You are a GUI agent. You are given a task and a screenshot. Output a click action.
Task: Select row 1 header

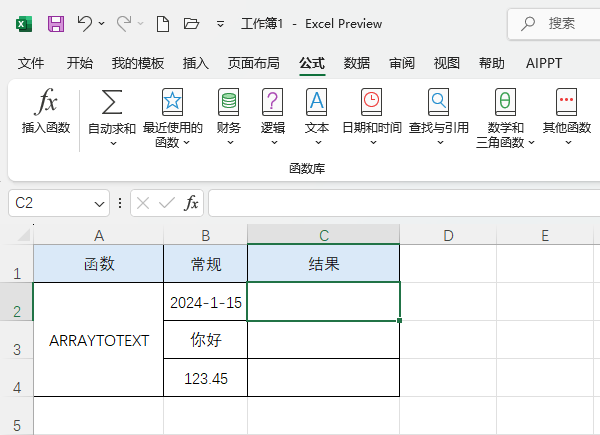[x=17, y=264]
